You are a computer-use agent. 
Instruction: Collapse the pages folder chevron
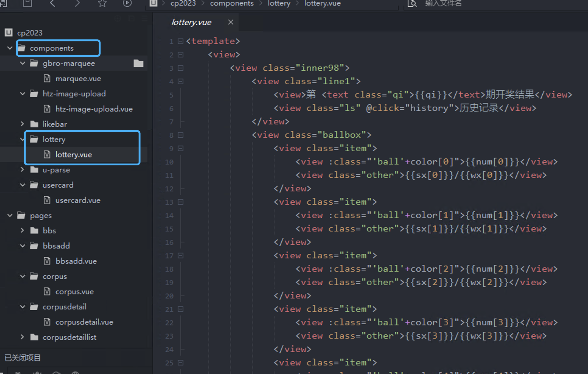coord(10,215)
